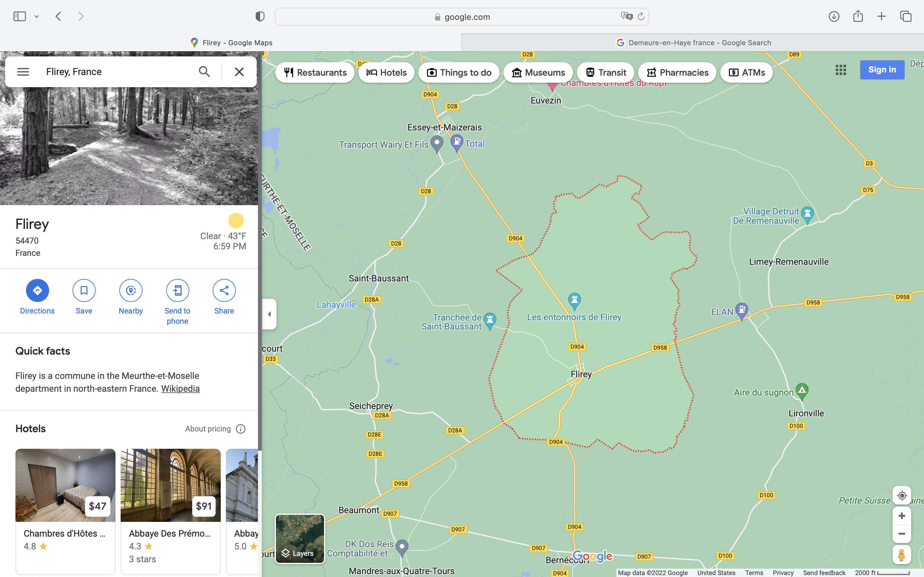The height and width of the screenshot is (577, 924).
Task: Open the Google apps grid
Action: (x=840, y=70)
